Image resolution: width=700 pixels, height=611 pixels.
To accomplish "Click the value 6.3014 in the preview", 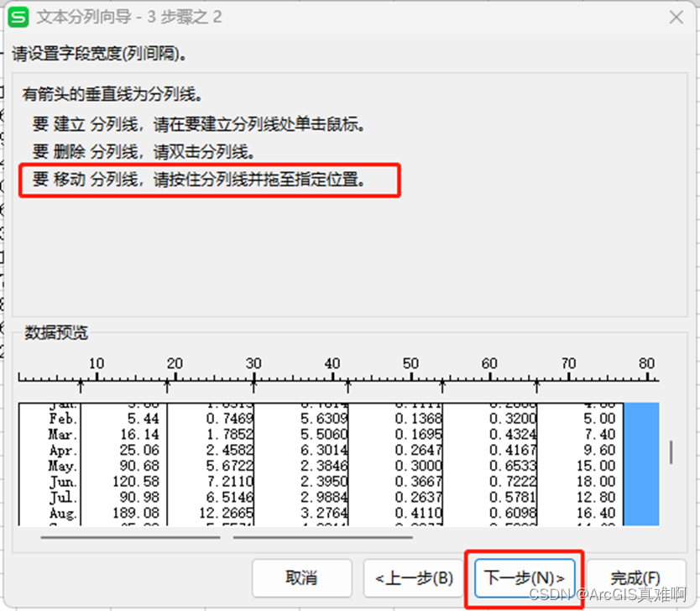I will pos(324,451).
